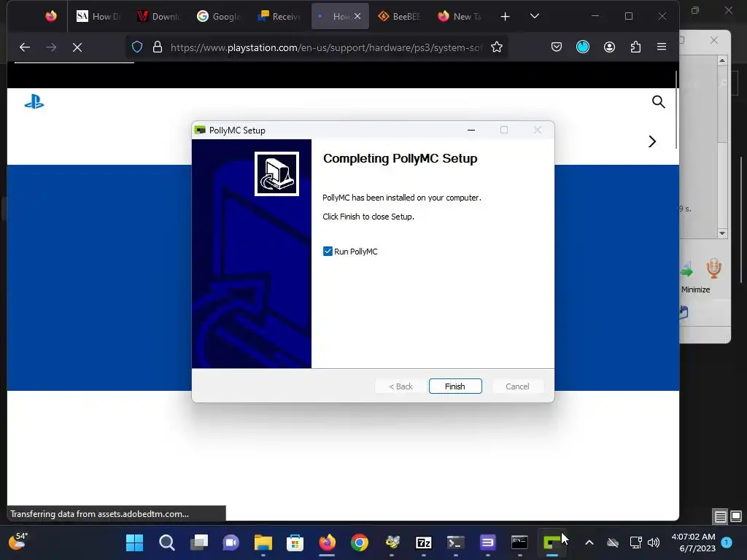Open 7-Zip from the taskbar
Screen dimensions: 747x560
424,542
